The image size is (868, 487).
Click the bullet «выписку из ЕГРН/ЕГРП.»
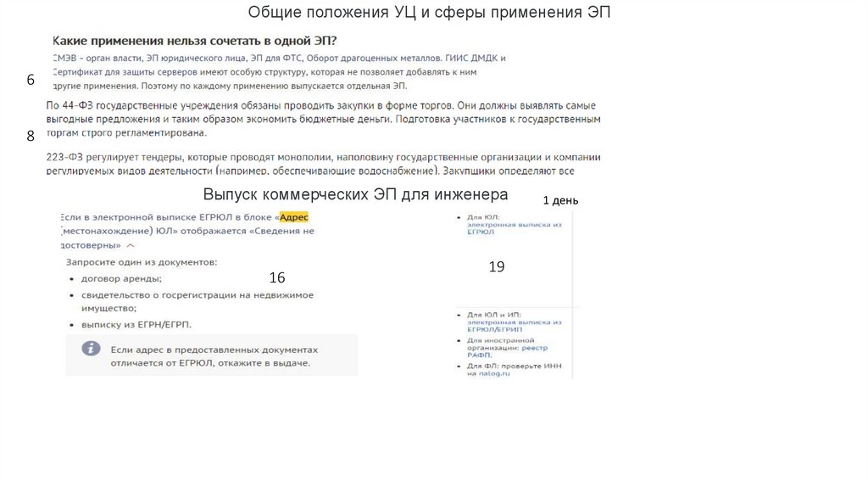[136, 325]
